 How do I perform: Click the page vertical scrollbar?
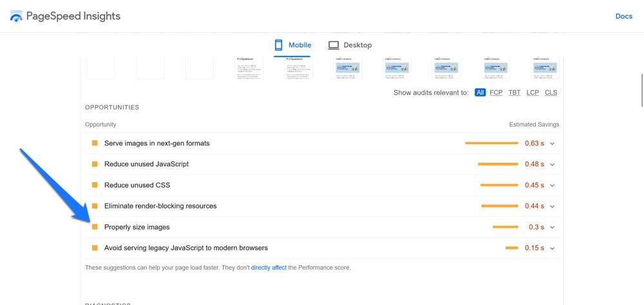[642, 90]
